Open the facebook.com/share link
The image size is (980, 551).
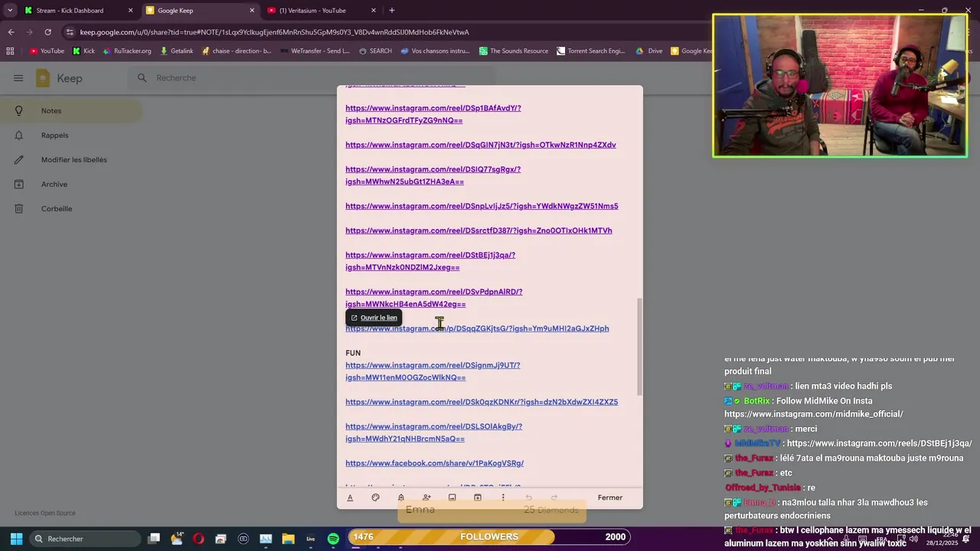[x=434, y=463]
